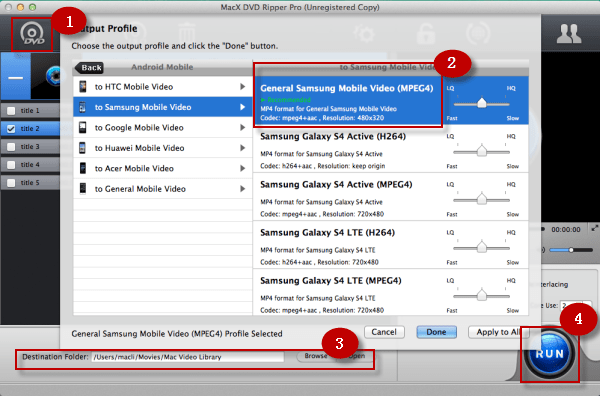Click the DVD disc load icon
This screenshot has height=396, width=600.
pos(32,34)
